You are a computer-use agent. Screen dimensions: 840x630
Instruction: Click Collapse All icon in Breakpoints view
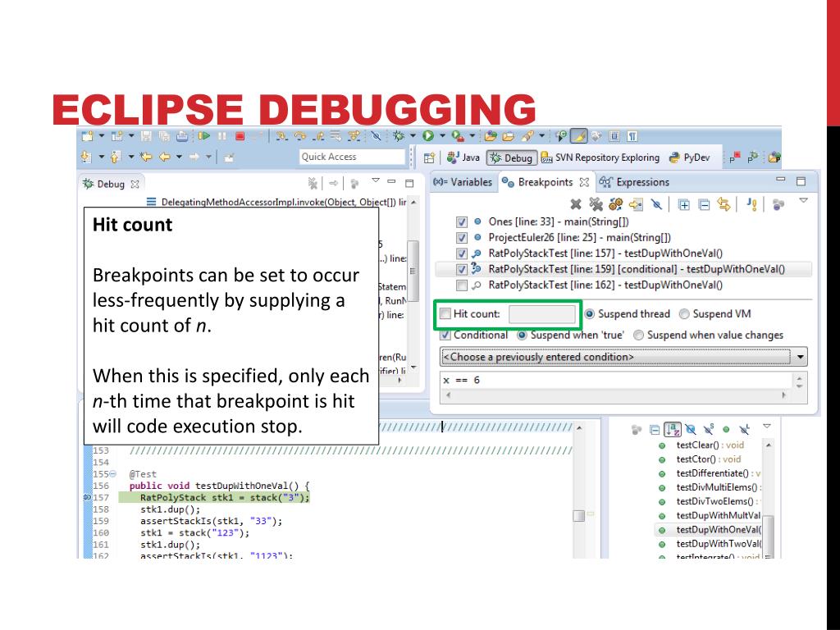point(705,204)
